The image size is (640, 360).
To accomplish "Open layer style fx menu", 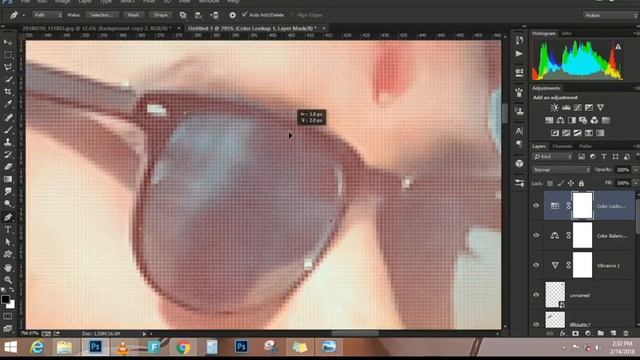I will (563, 333).
